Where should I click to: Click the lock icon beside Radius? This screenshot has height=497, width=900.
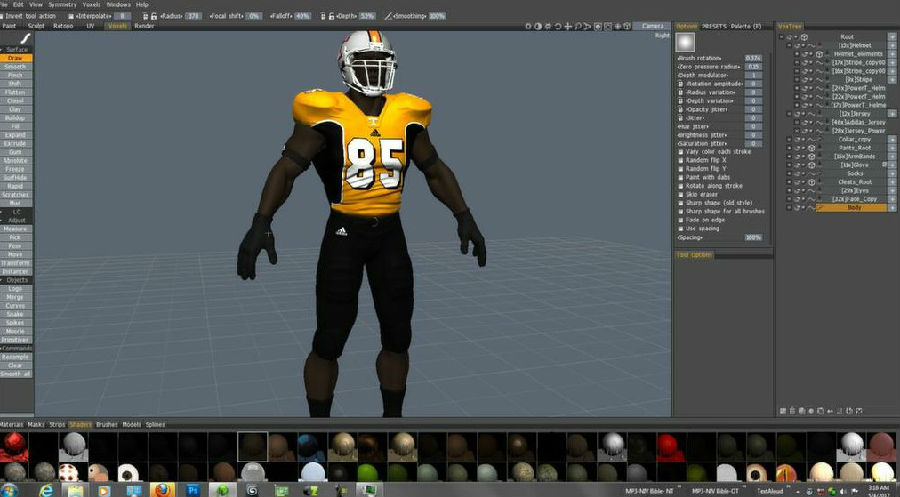[152, 16]
